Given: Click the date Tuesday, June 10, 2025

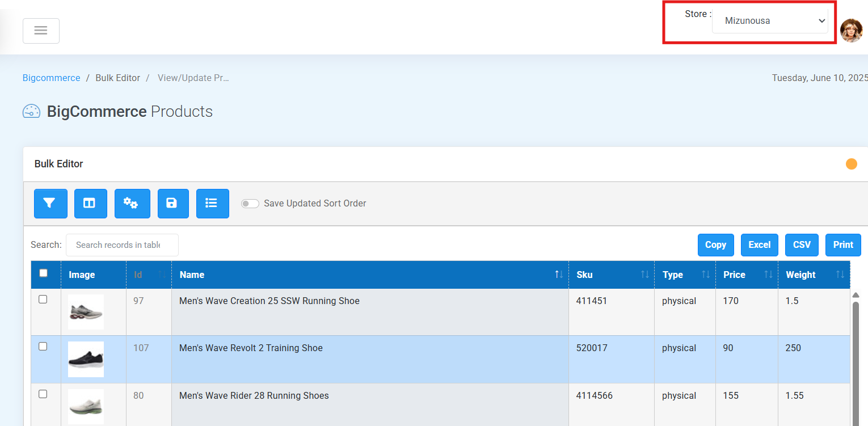Looking at the screenshot, I should (x=820, y=78).
